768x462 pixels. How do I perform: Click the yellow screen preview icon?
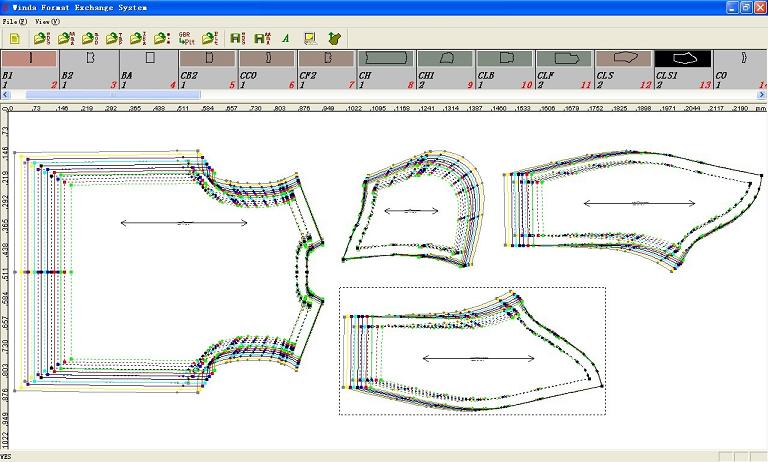click(x=310, y=38)
